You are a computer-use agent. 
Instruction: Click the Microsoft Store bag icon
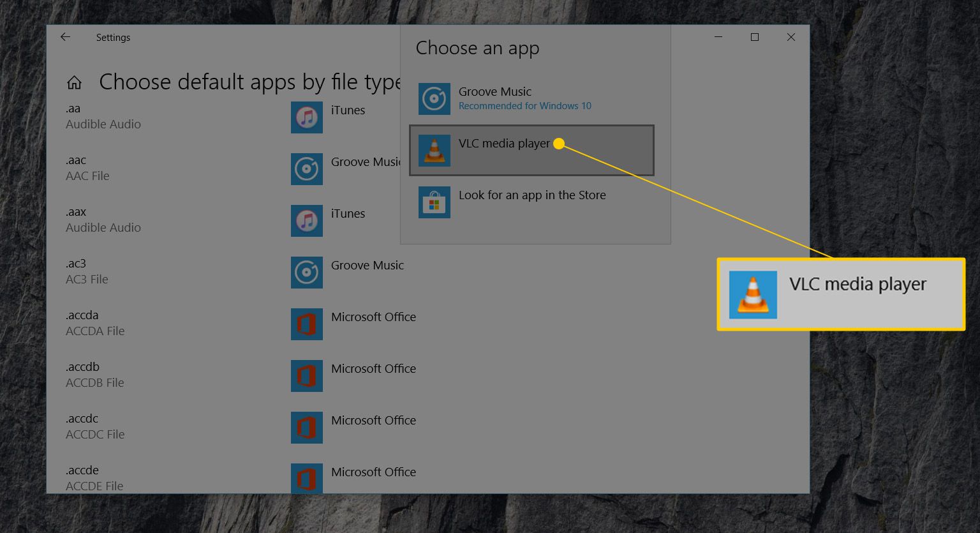434,202
